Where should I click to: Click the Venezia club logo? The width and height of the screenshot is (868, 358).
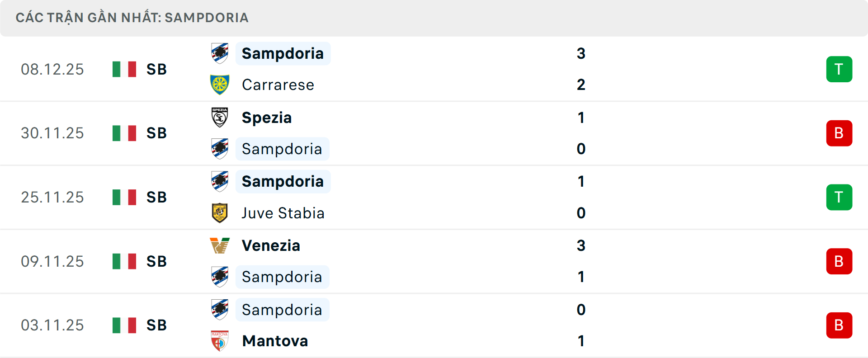(220, 245)
